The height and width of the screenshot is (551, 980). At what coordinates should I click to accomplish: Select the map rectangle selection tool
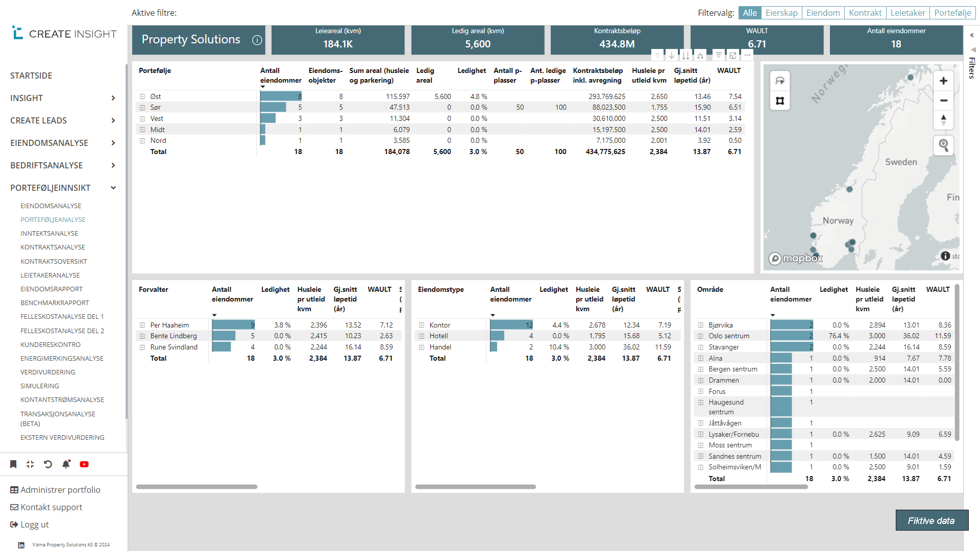(x=780, y=101)
